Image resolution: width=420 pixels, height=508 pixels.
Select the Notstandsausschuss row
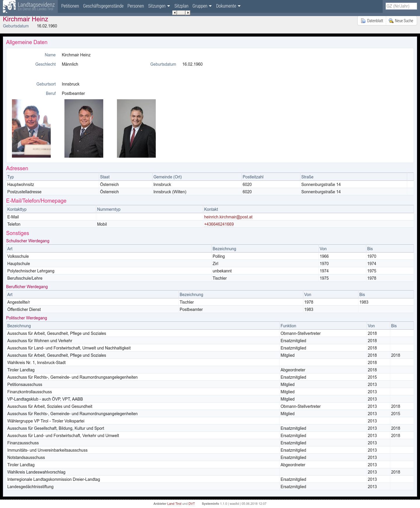pyautogui.click(x=210, y=457)
